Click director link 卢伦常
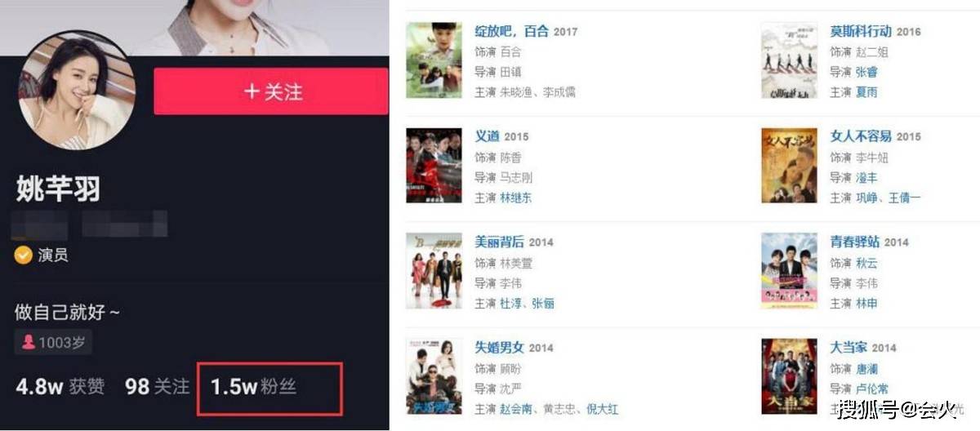 873,389
